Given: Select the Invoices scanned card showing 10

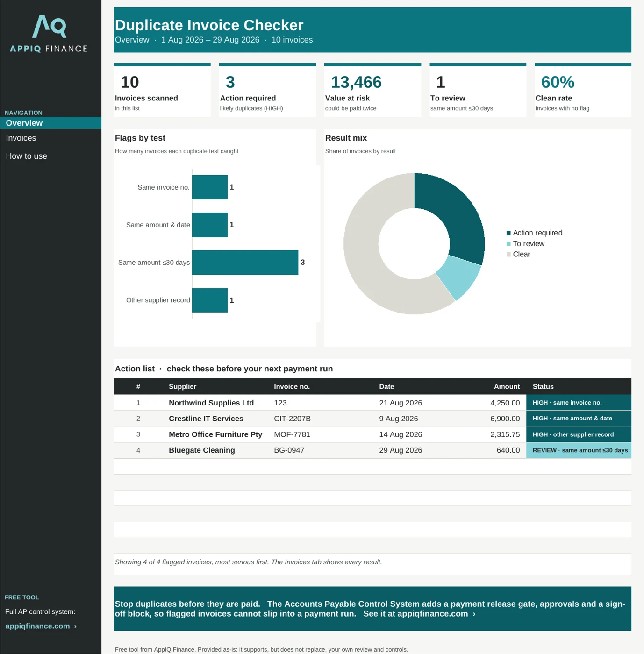Looking at the screenshot, I should tap(162, 90).
